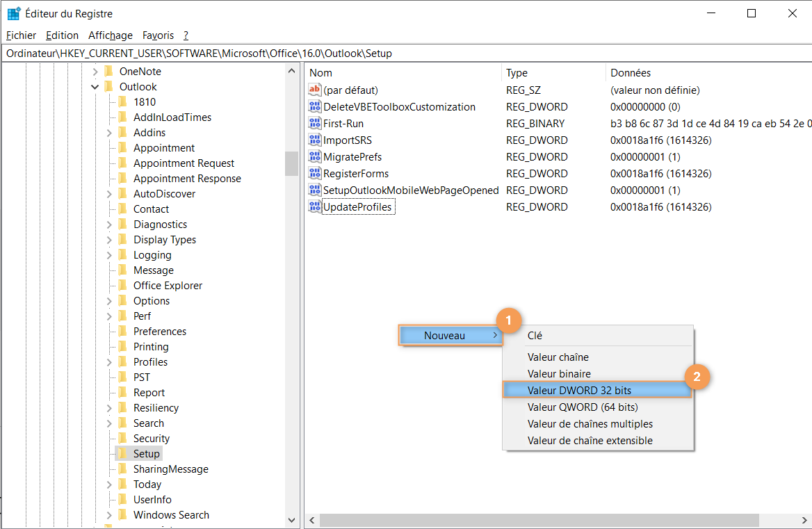
Task: Click the 1810 folder icon
Action: pos(123,101)
